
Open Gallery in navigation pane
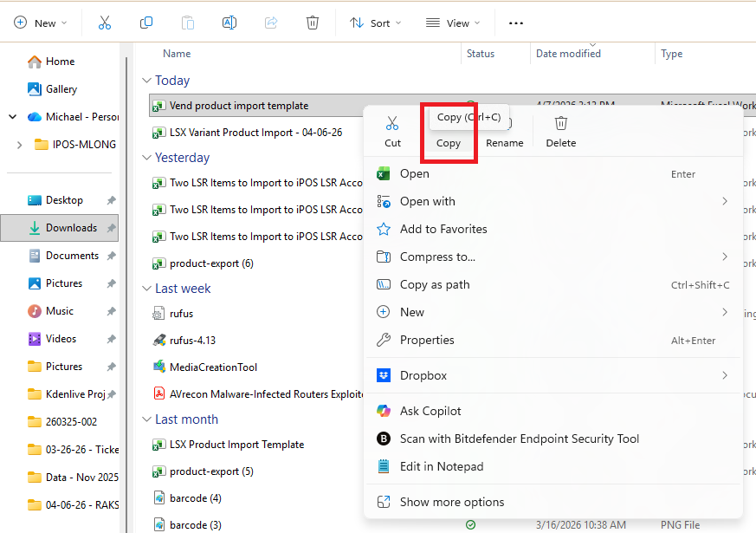point(52,88)
